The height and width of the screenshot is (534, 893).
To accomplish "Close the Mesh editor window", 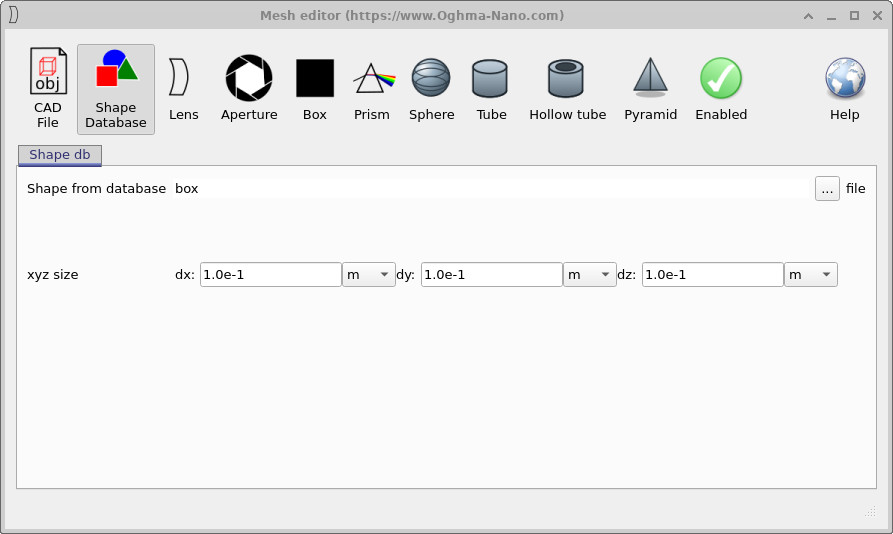I will (877, 16).
